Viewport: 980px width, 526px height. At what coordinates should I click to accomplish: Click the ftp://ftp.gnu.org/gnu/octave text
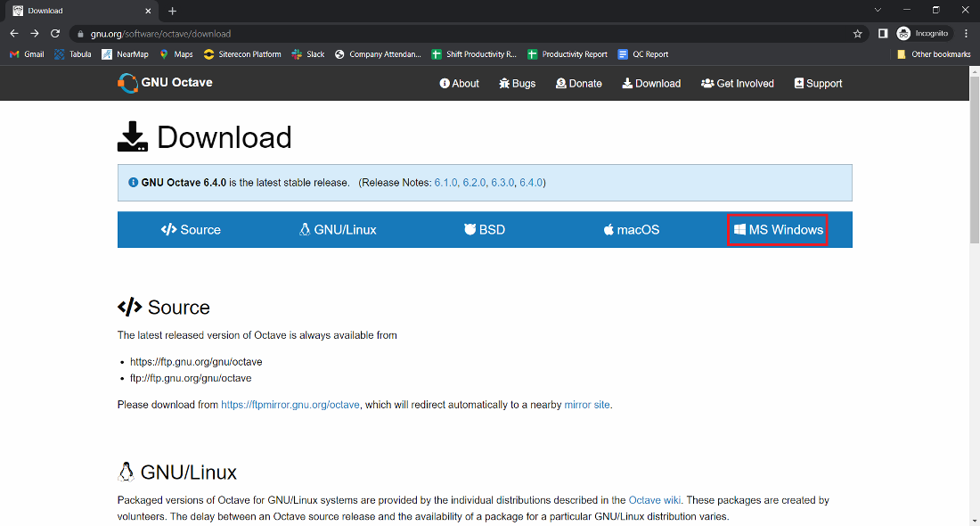[191, 378]
